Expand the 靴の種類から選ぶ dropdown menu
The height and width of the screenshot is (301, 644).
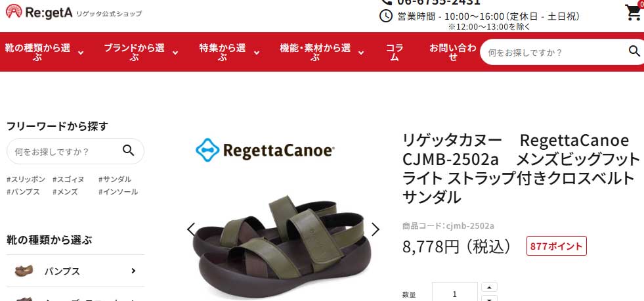point(43,52)
